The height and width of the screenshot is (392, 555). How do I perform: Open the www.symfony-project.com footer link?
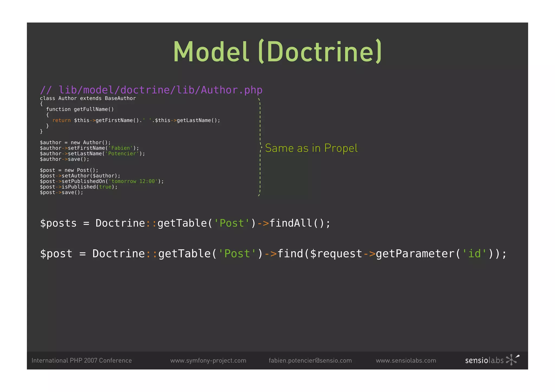208,361
